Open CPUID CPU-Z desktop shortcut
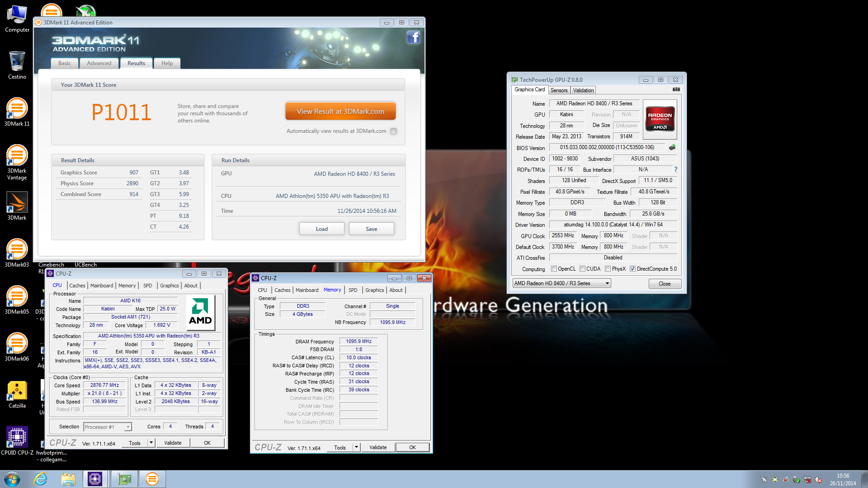 [17, 441]
